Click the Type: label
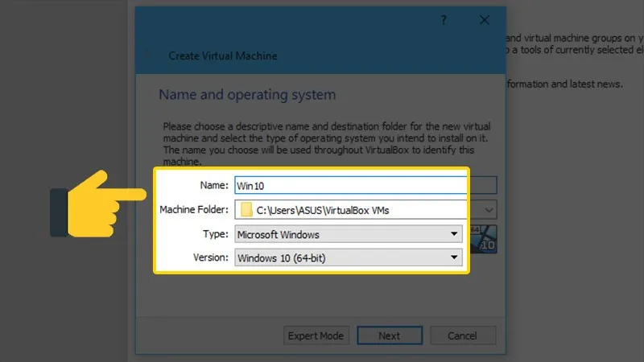The image size is (644, 362). [x=216, y=235]
